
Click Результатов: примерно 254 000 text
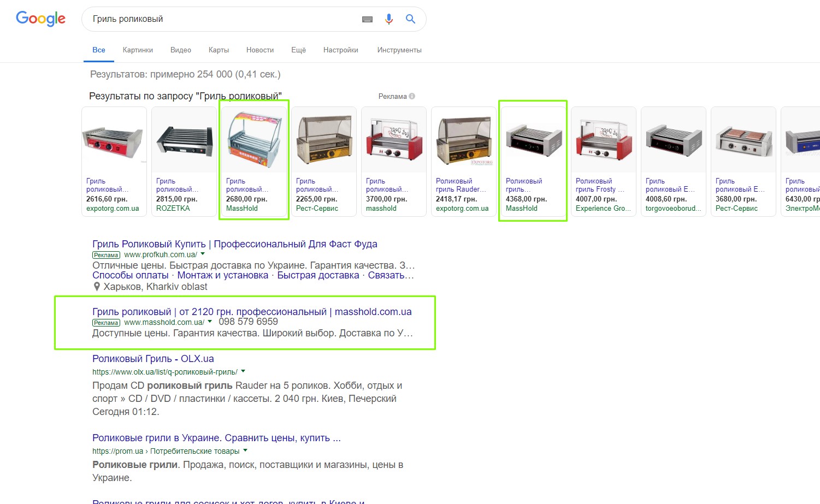coord(185,74)
